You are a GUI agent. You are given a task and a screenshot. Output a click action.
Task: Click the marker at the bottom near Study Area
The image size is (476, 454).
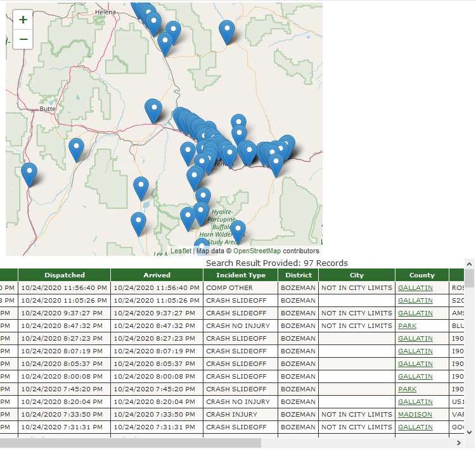(x=238, y=232)
